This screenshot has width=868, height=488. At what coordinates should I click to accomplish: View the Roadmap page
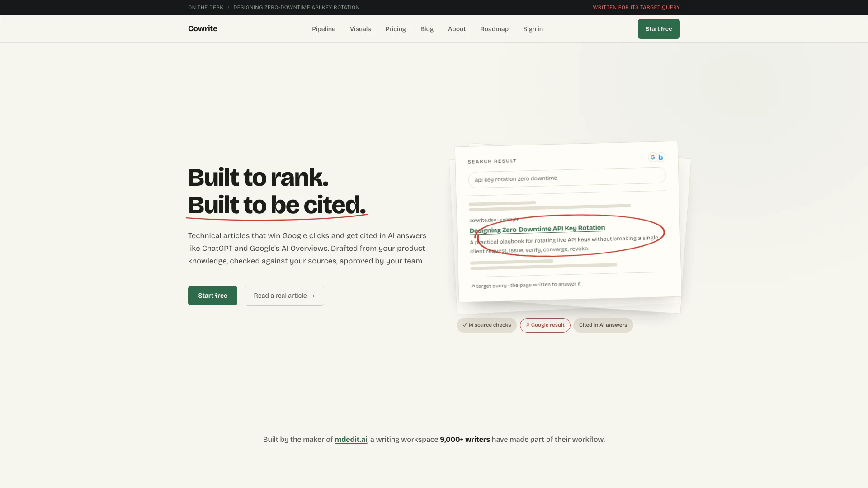(x=494, y=29)
